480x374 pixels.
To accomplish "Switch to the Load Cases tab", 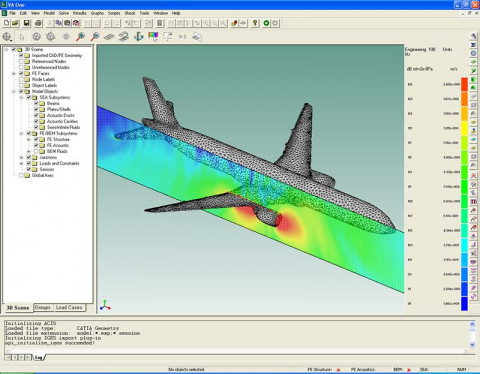I will click(69, 307).
